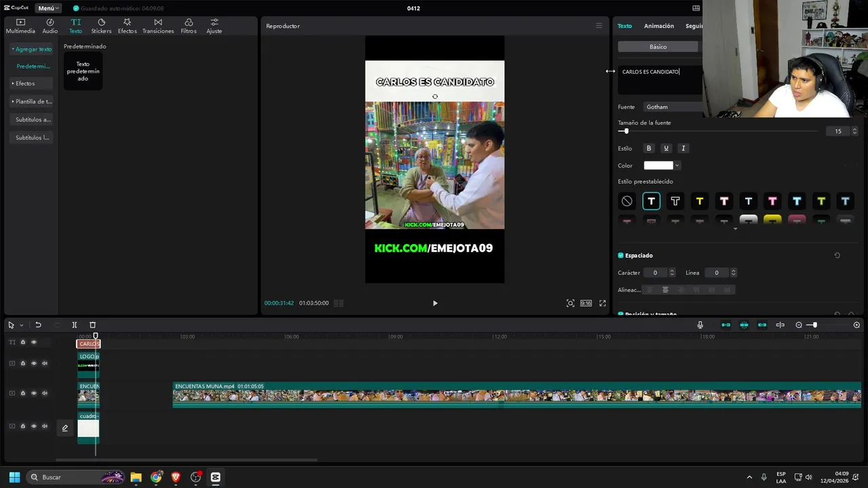868x488 pixels.
Task: Click the white text color swatch
Action: point(658,166)
